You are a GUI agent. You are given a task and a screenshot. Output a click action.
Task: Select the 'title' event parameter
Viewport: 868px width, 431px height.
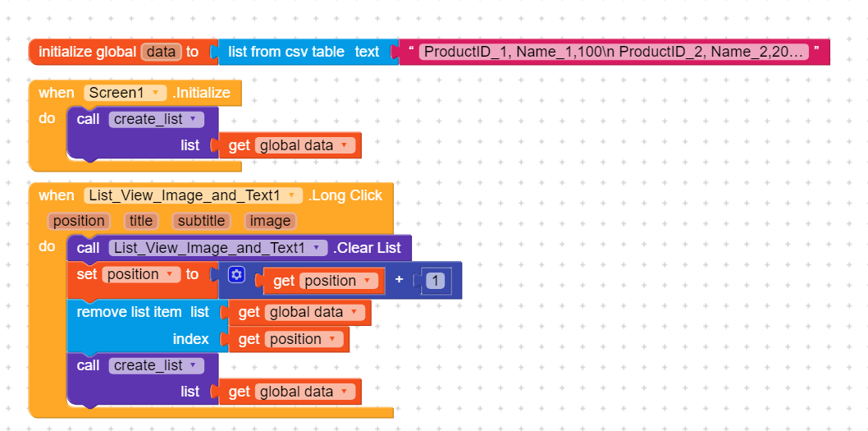point(141,221)
